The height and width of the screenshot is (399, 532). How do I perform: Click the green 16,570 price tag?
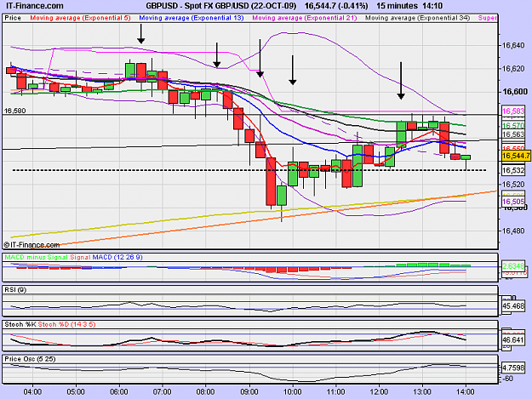(x=513, y=125)
